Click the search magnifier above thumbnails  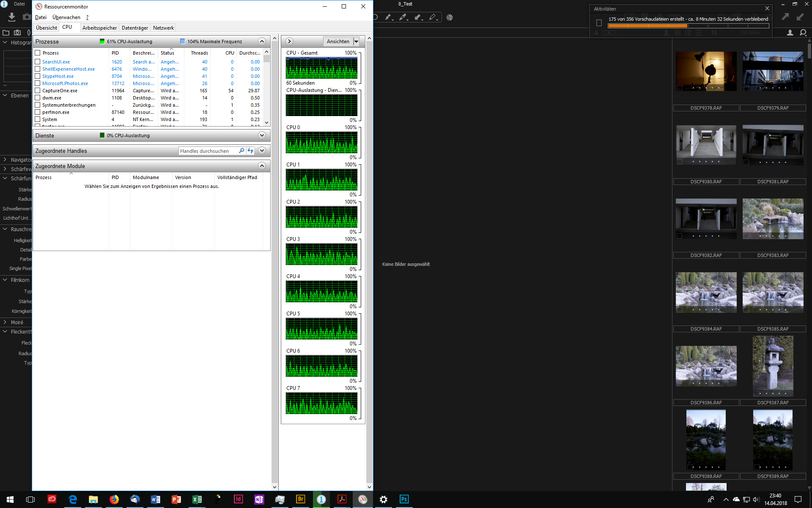pyautogui.click(x=803, y=33)
